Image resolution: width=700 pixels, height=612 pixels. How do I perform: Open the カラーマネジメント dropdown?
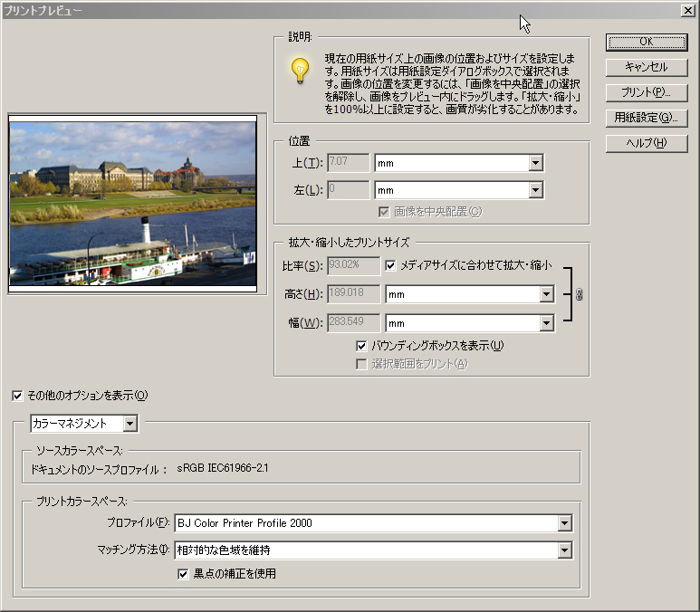tap(130, 423)
